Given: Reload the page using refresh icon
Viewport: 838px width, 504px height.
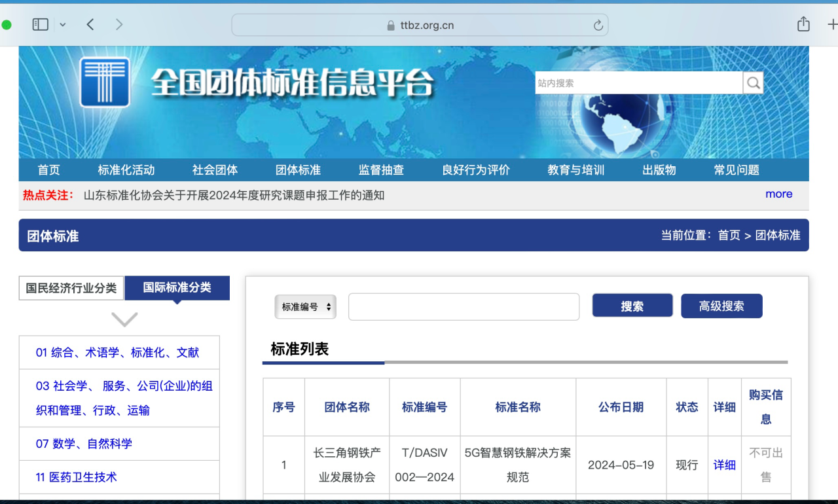Looking at the screenshot, I should tap(598, 26).
